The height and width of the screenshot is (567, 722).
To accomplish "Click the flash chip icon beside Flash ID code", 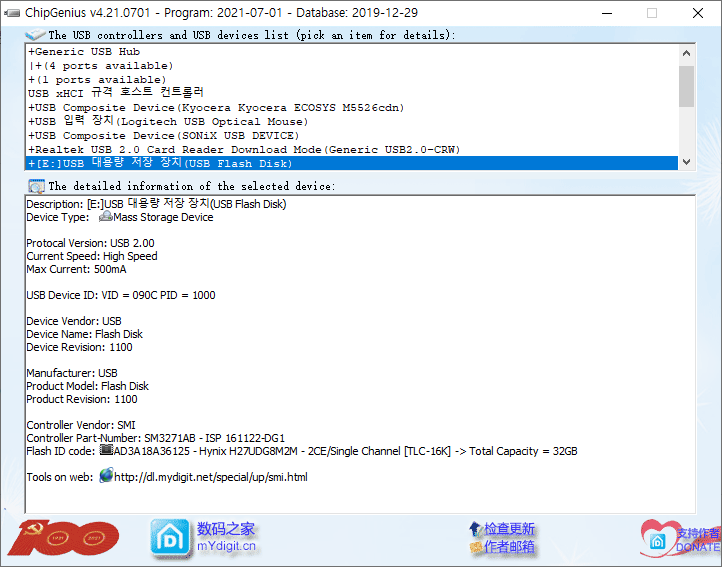I will 106,450.
